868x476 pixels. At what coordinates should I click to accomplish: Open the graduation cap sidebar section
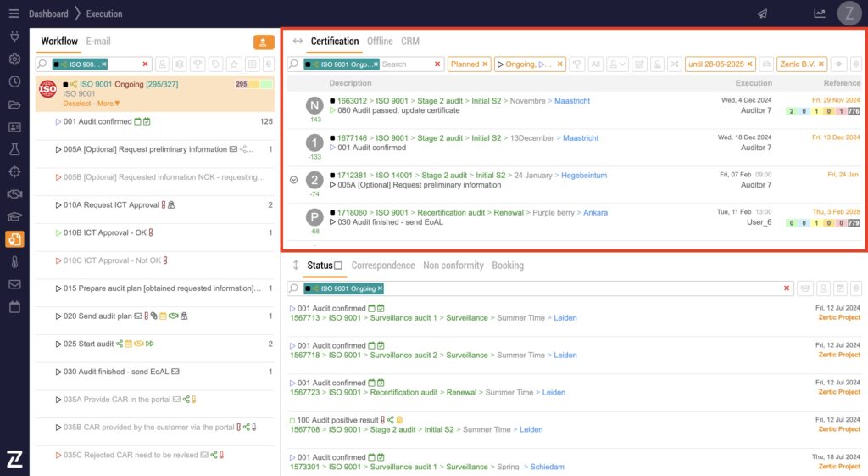[14, 216]
